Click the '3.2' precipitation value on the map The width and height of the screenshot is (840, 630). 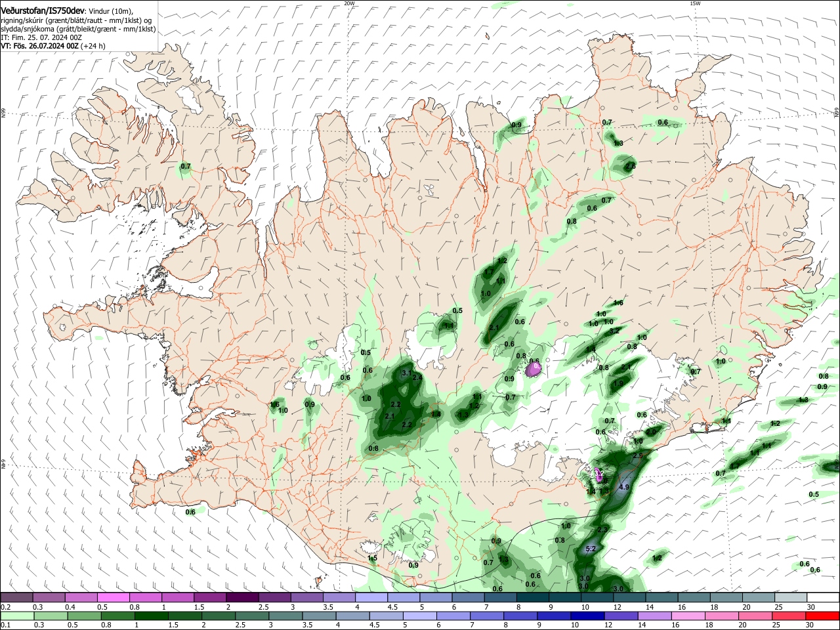tap(614, 331)
